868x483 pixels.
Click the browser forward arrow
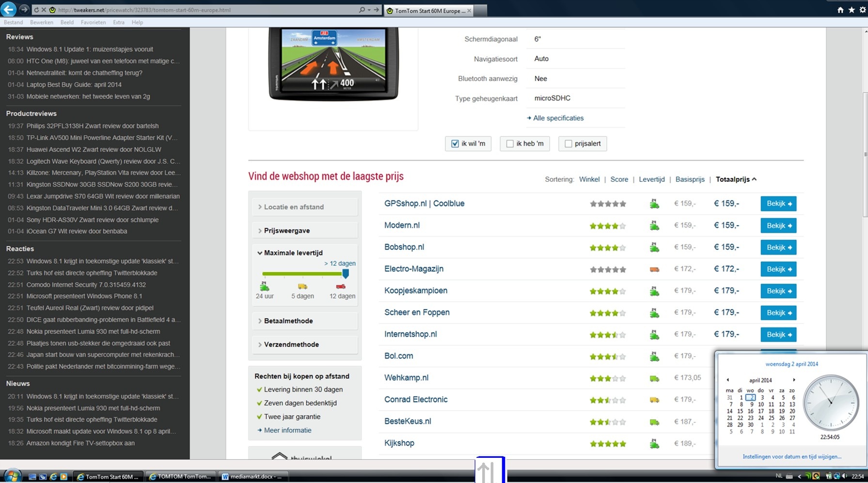[23, 9]
